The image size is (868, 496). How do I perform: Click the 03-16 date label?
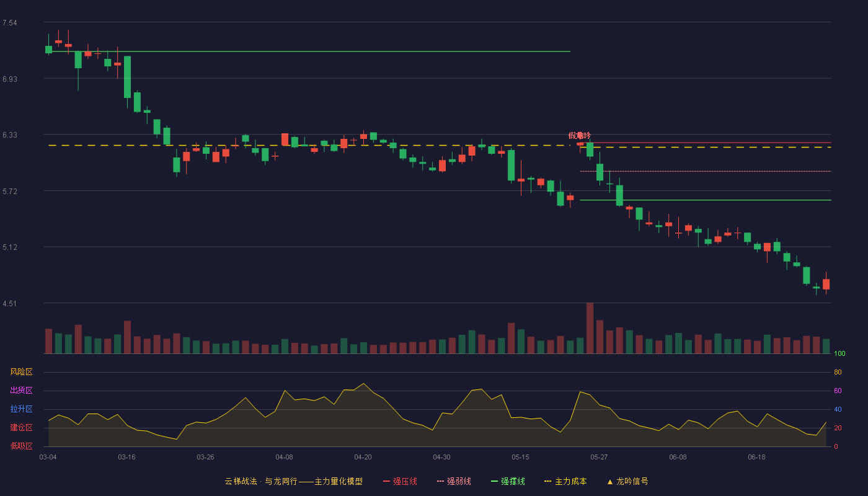click(x=126, y=457)
